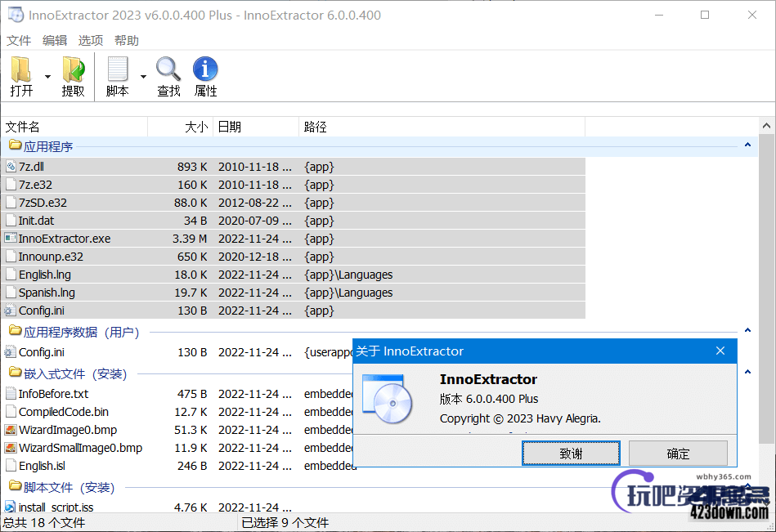Click the 属性 (Properties) info icon

(x=205, y=69)
